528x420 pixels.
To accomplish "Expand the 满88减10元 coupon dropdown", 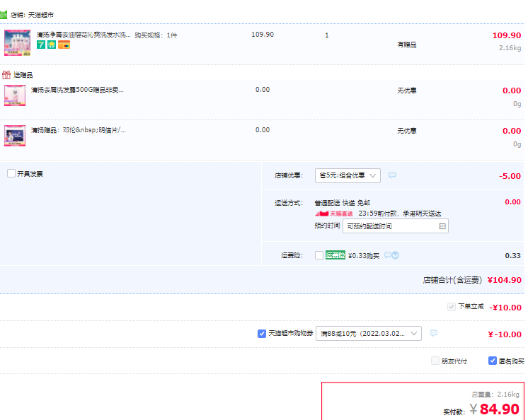I will pyautogui.click(x=368, y=333).
